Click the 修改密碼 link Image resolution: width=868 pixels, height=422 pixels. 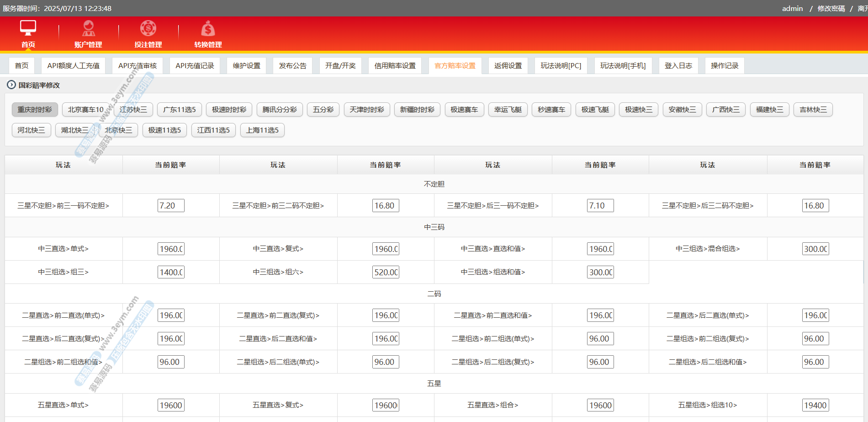tap(831, 8)
